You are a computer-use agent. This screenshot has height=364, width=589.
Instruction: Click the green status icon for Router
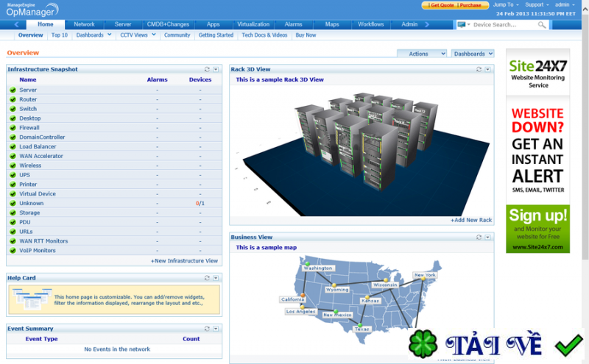pyautogui.click(x=13, y=99)
